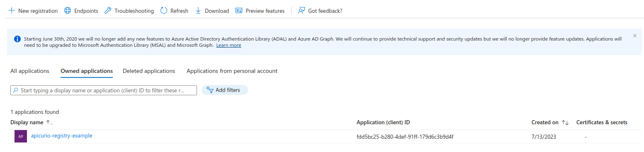This screenshot has width=644, height=152.
Task: Select Owned applications tab
Action: [87, 71]
